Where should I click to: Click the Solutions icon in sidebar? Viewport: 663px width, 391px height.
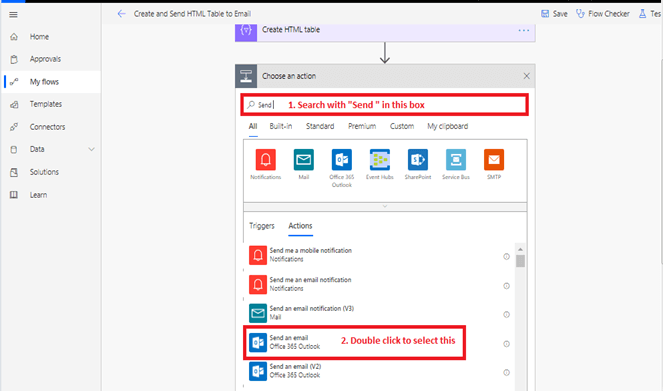[x=14, y=172]
